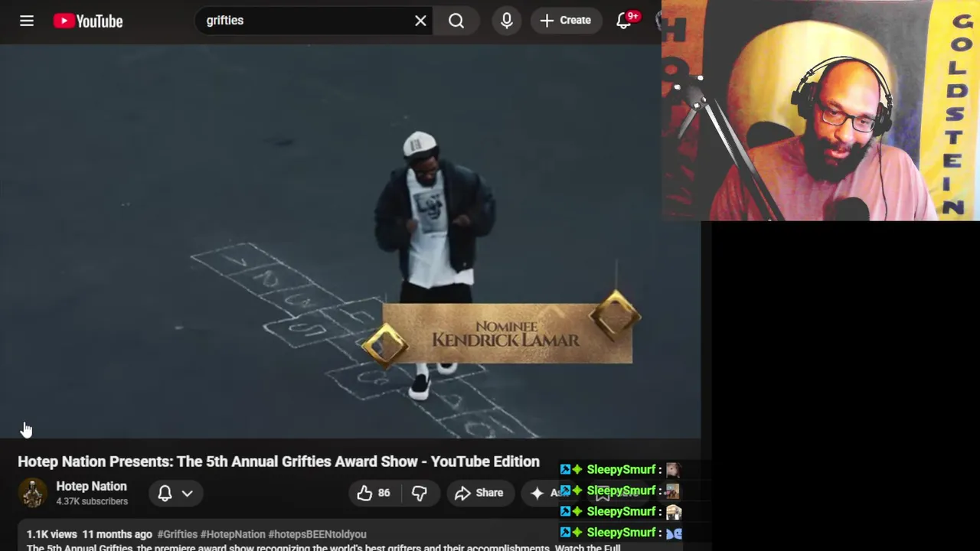Viewport: 980px width, 551px height.
Task: Open the #HotepNation hashtag link
Action: [x=233, y=534]
